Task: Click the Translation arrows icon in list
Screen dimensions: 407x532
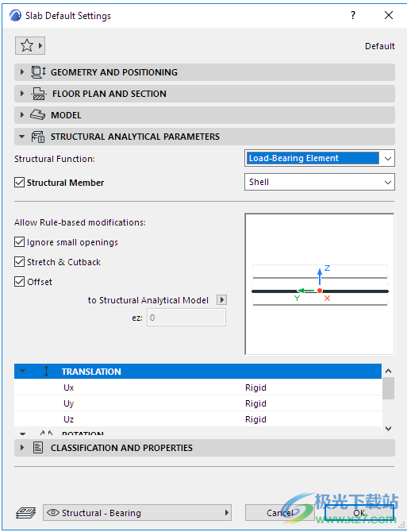Action: (47, 371)
